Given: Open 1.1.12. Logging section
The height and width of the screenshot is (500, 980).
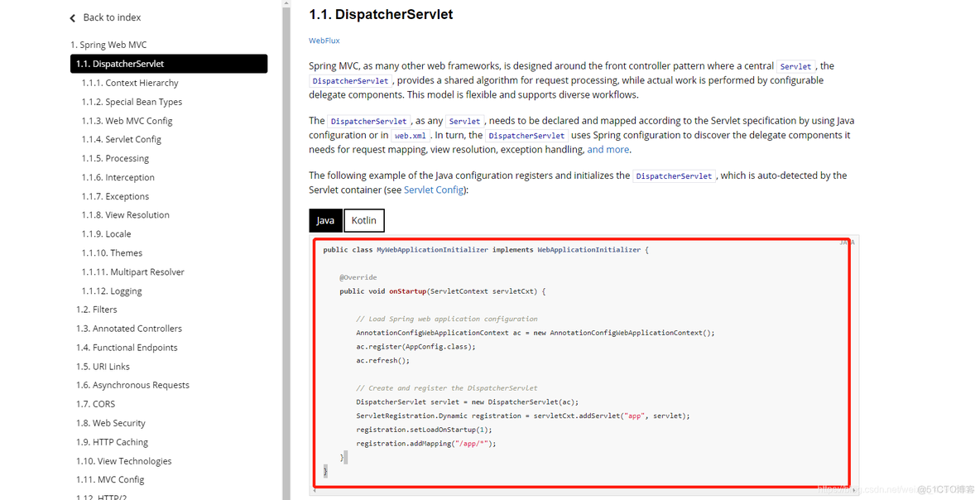Looking at the screenshot, I should click(x=111, y=291).
